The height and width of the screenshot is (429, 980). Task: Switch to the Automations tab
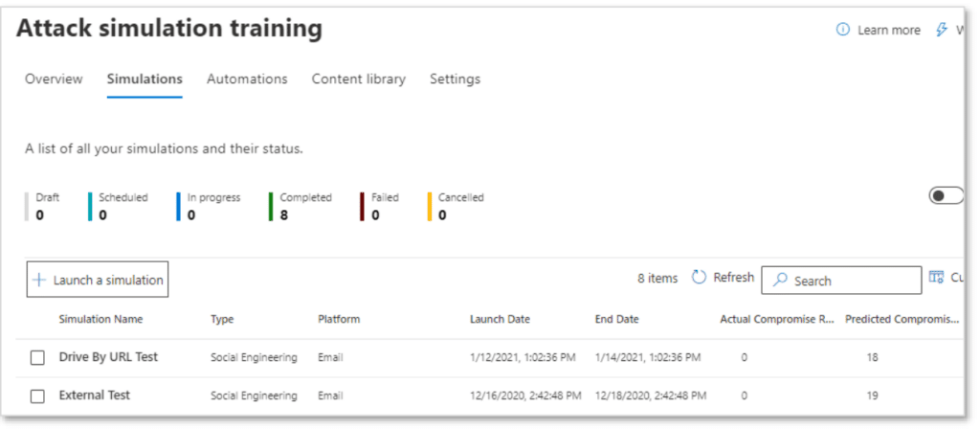(x=247, y=79)
